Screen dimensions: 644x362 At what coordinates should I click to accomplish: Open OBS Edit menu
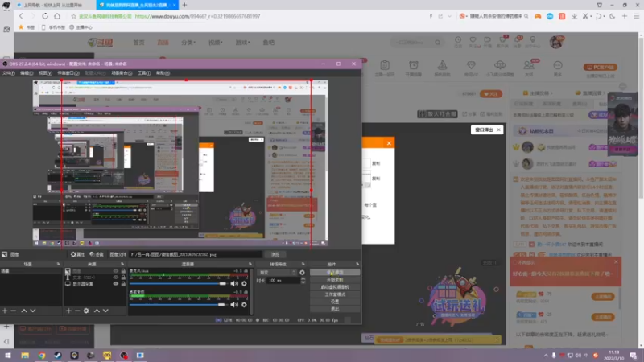[27, 73]
